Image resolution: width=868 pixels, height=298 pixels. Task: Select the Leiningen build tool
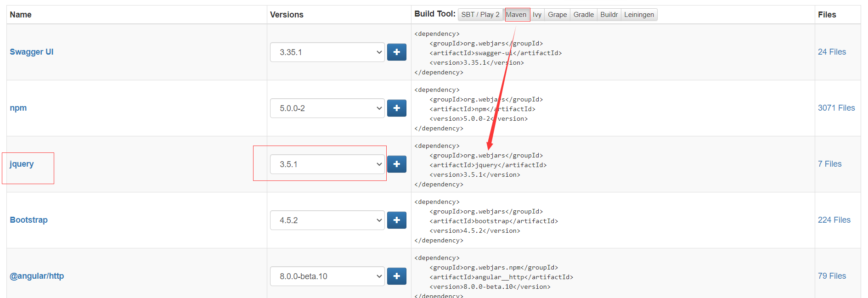click(x=639, y=15)
